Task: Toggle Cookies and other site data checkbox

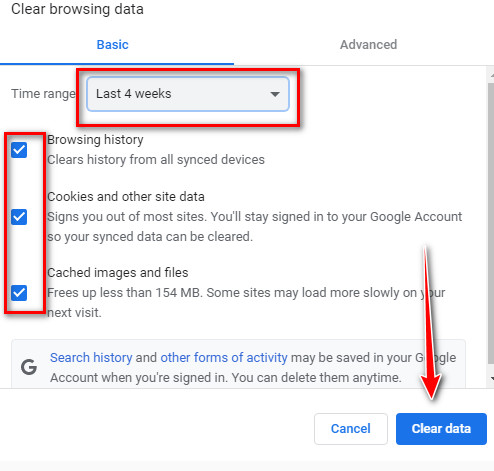Action: (x=19, y=217)
